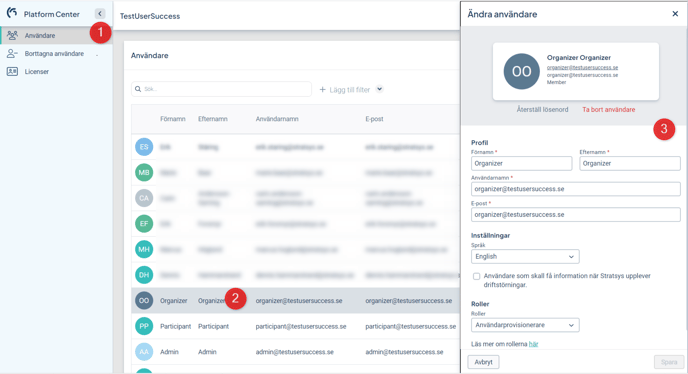Open the Roller Användarprovisionerare dropdown
Screen dimensions: 688x374
[525, 325]
